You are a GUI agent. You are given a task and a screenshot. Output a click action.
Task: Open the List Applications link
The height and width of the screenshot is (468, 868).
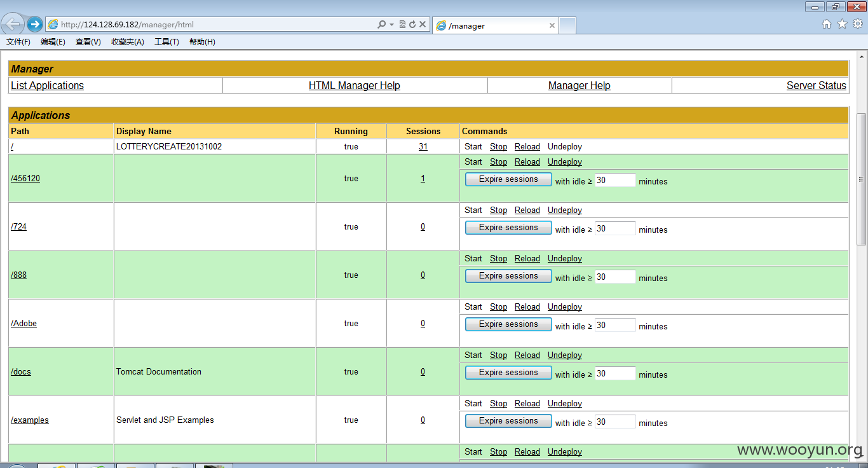pyautogui.click(x=47, y=86)
